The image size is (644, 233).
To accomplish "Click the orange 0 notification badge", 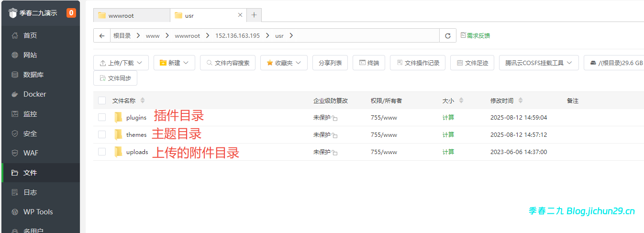I will click(x=71, y=13).
